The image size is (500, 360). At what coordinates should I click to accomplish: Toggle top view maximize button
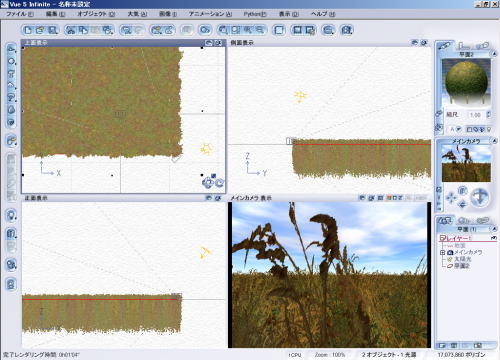click(x=218, y=43)
